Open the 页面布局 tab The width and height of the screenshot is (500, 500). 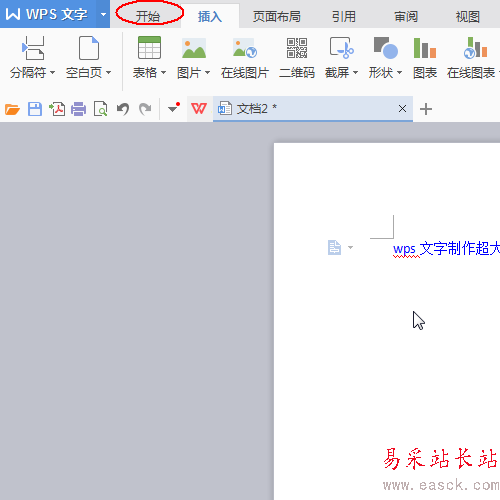(x=276, y=16)
